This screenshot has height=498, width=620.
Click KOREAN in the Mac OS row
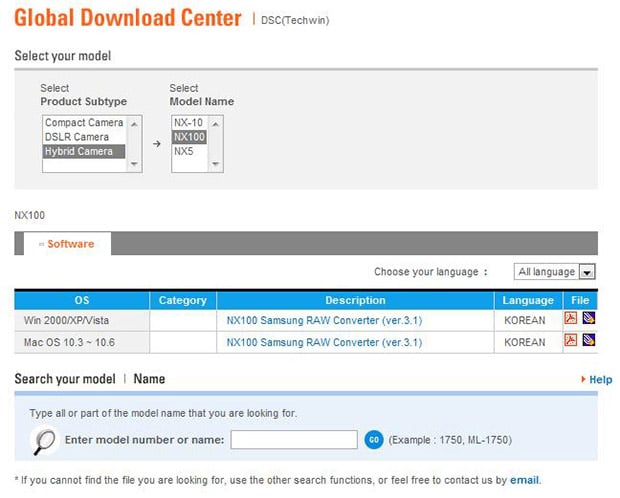(525, 342)
